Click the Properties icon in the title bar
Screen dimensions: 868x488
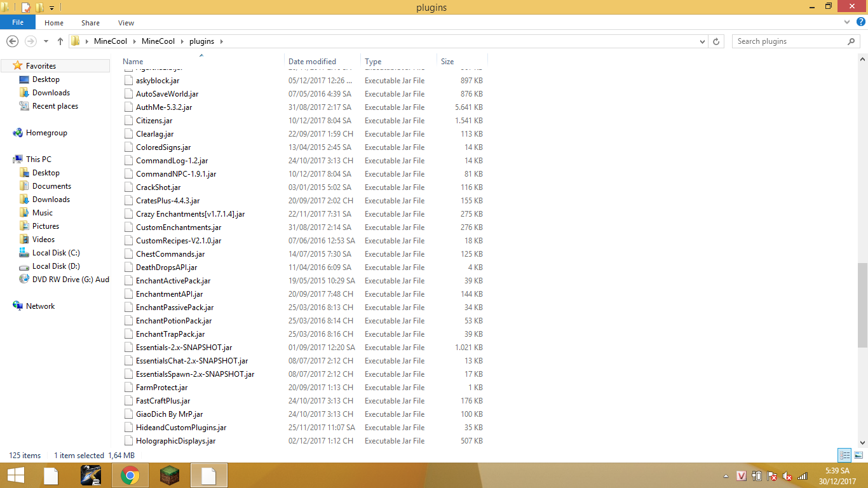[x=26, y=8]
